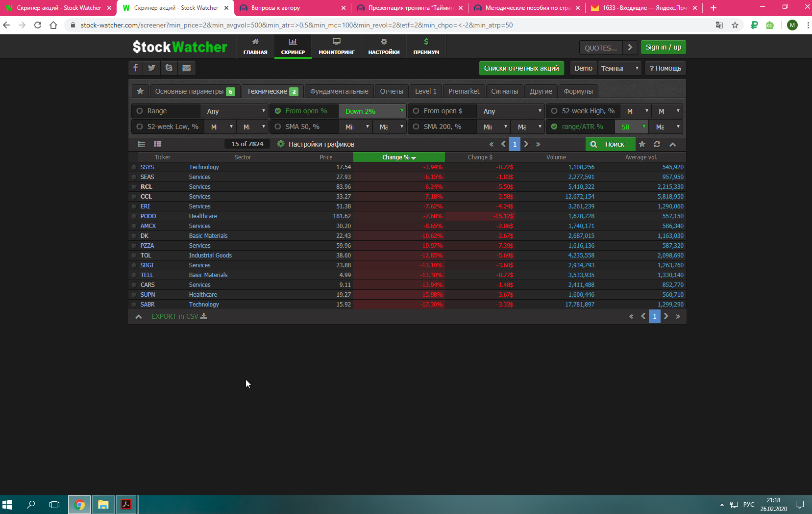The image size is (812, 514).
Task: Switch to Фундаментальные filter tab
Action: [x=339, y=91]
